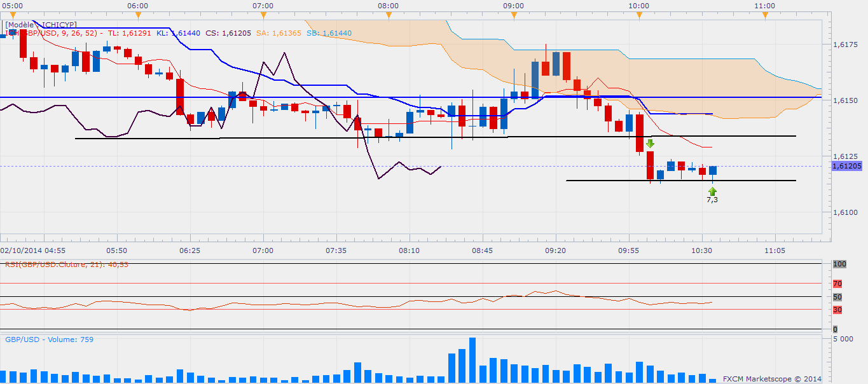Click the 05:50 time axis label
The image size is (868, 384).
[x=116, y=250]
